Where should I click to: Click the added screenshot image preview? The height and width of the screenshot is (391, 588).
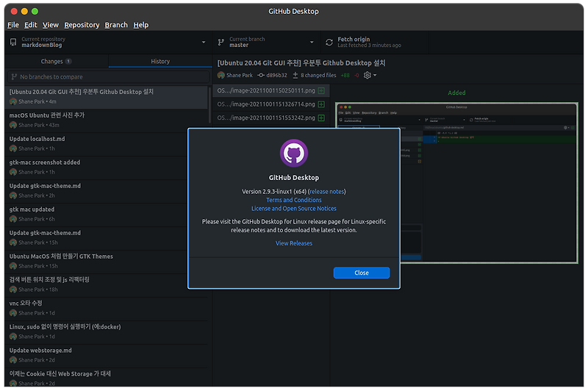click(456, 183)
